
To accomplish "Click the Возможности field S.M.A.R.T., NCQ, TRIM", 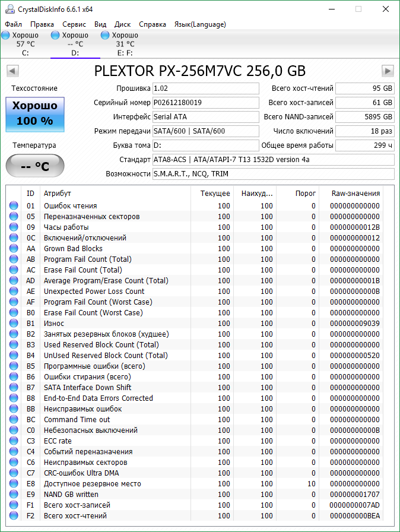I will pos(274,174).
